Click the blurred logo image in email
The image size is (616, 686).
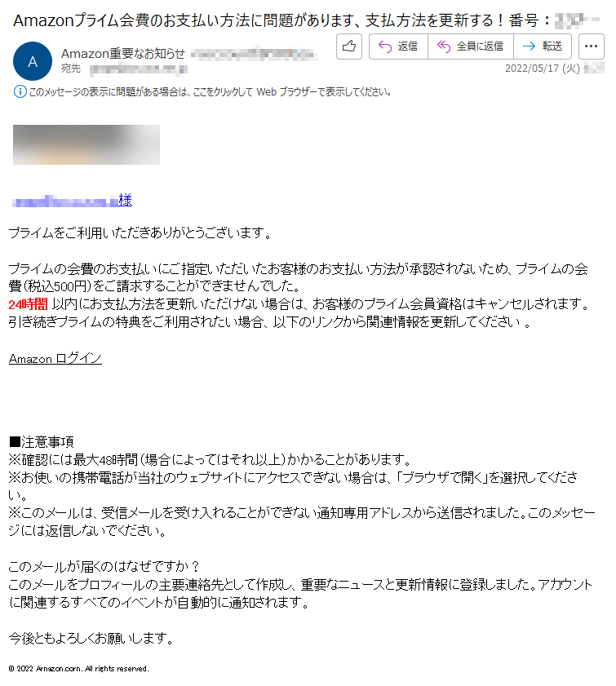pos(86,145)
